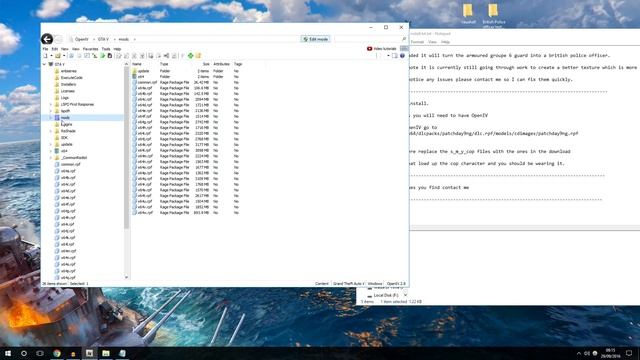Screen dimensions: 640x360
Task: Open the File menu in OpenIV
Action: [x=45, y=49]
